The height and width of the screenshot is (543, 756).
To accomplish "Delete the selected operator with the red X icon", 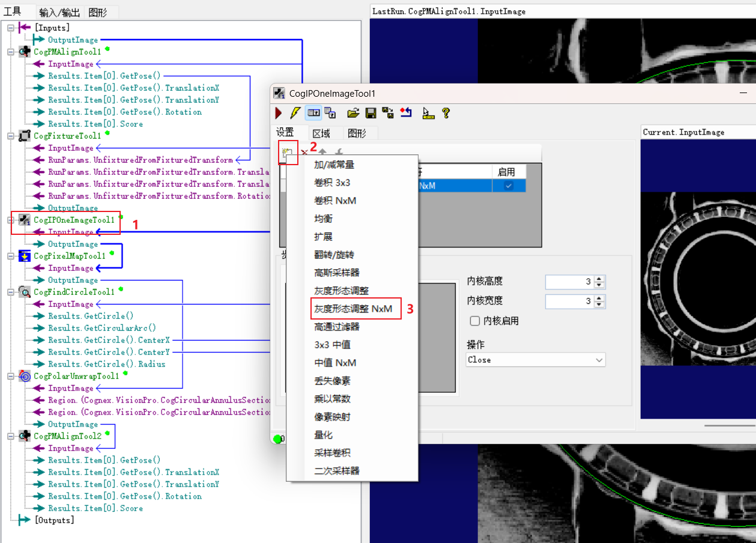I will [x=304, y=153].
